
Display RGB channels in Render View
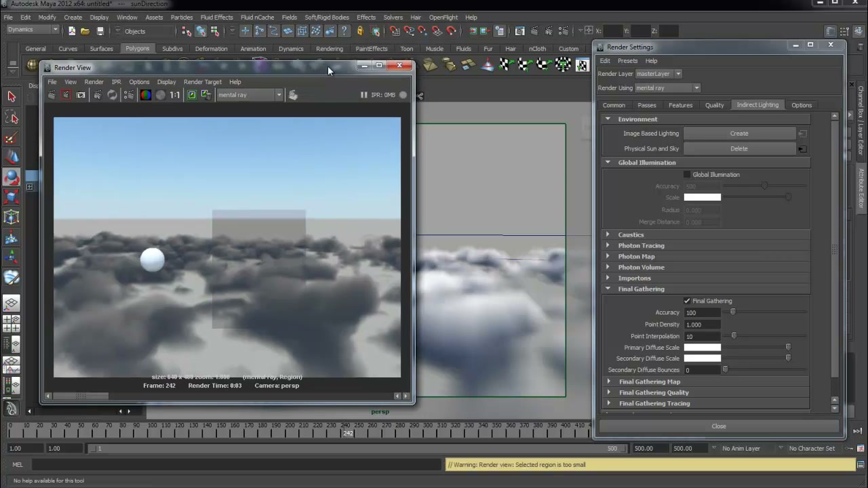(145, 95)
